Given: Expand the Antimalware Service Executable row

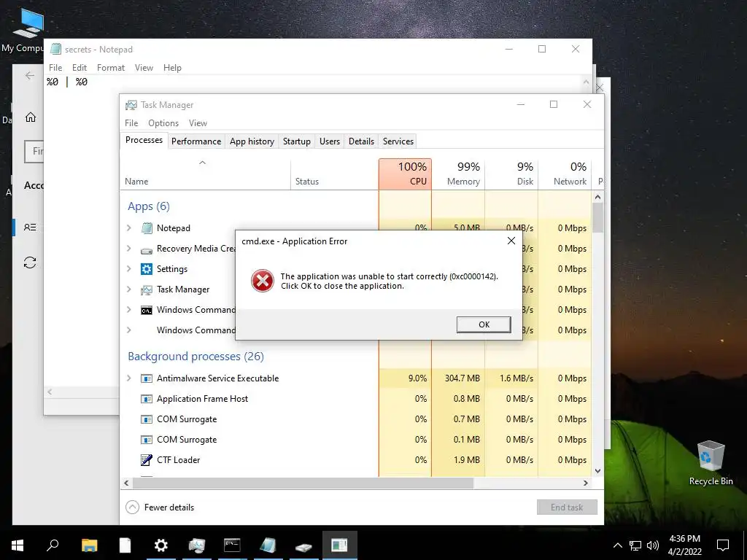Looking at the screenshot, I should coord(128,378).
